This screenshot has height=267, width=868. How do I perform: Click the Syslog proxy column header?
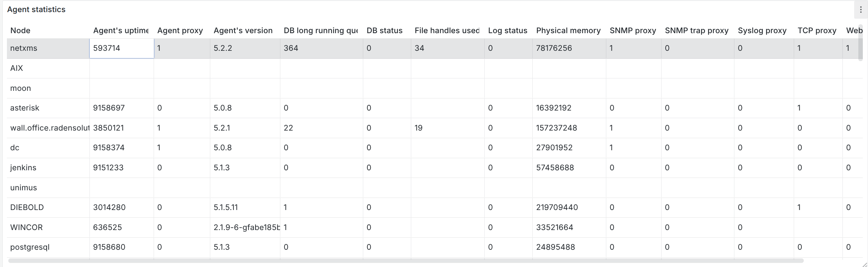coord(762,30)
